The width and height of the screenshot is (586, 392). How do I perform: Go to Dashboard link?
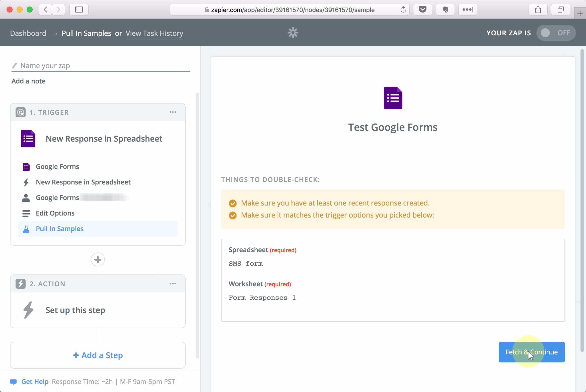pyautogui.click(x=28, y=33)
